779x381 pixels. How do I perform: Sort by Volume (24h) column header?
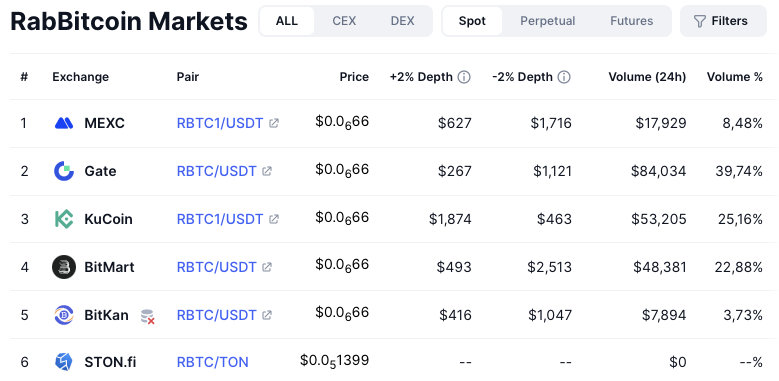point(647,77)
